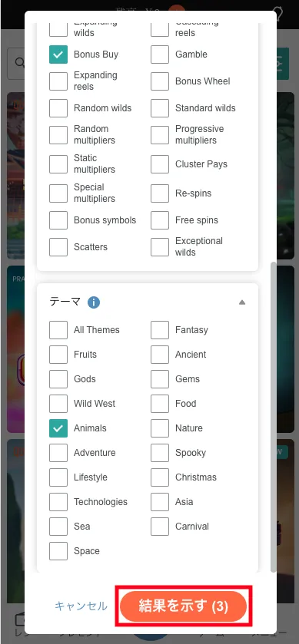Screen dimensions: 299x644
Task: Click the キャンセル link
Action: (81, 606)
